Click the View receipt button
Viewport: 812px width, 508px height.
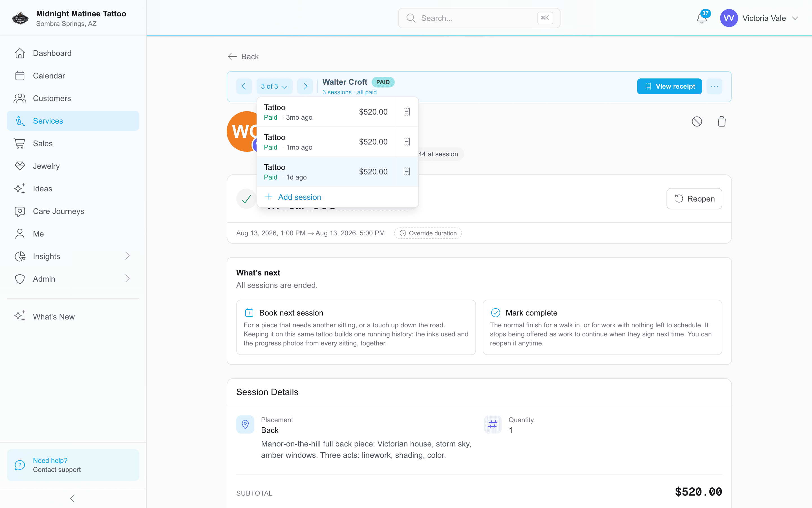click(669, 86)
